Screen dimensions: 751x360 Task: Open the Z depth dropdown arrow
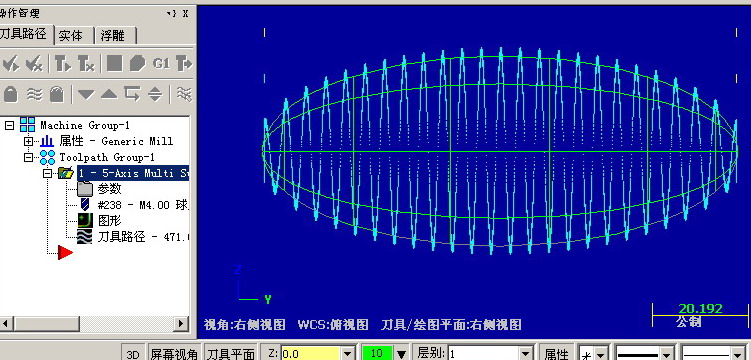pos(348,354)
